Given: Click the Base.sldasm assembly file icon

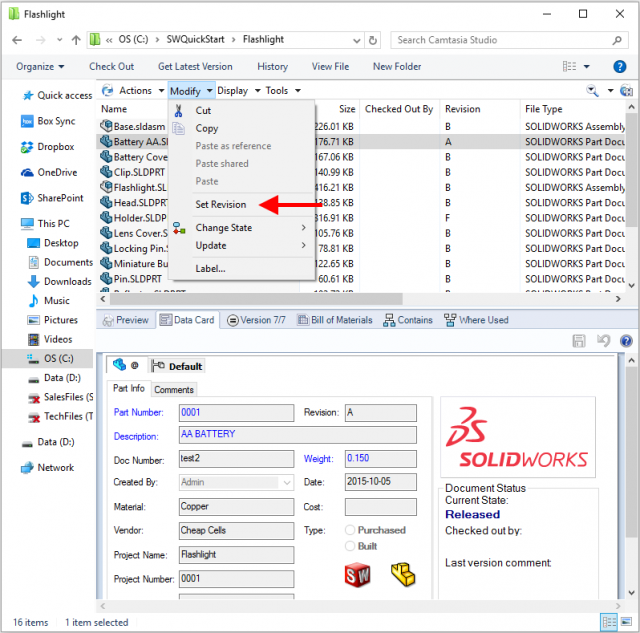Looking at the screenshot, I should (106, 126).
